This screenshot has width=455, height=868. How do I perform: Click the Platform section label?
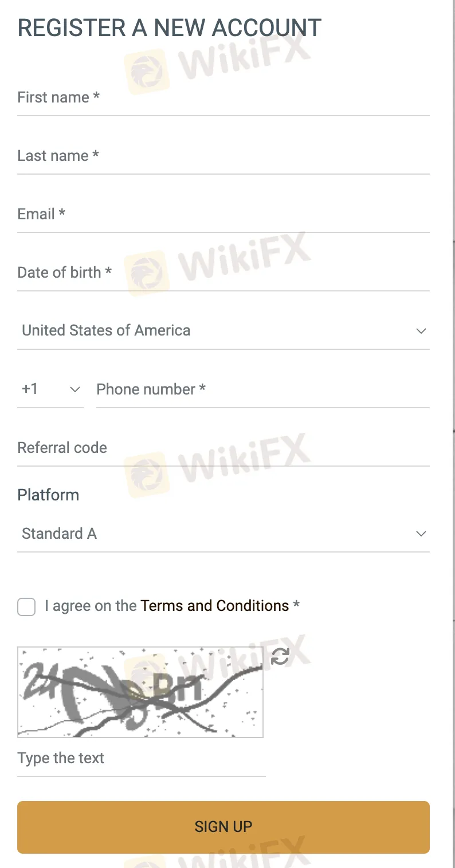click(x=48, y=495)
